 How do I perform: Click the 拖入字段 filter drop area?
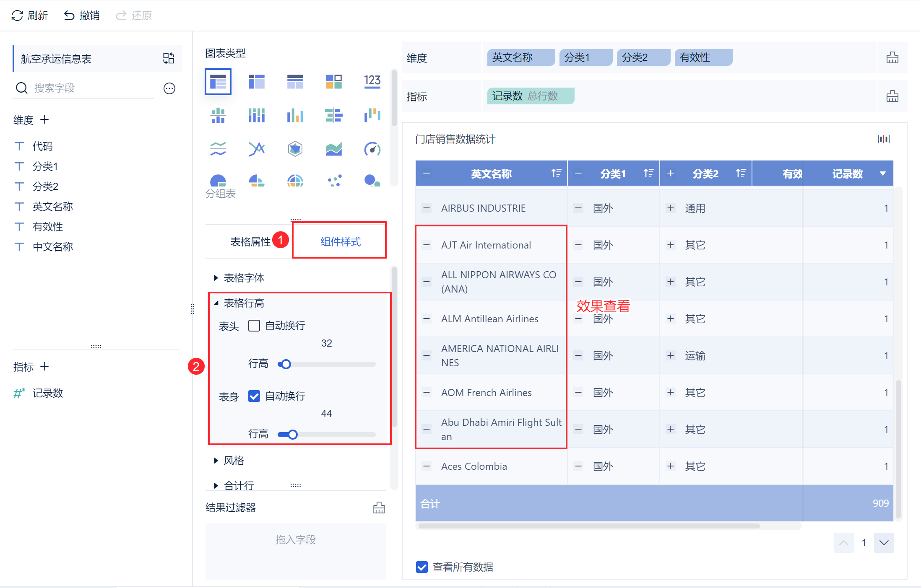click(295, 551)
